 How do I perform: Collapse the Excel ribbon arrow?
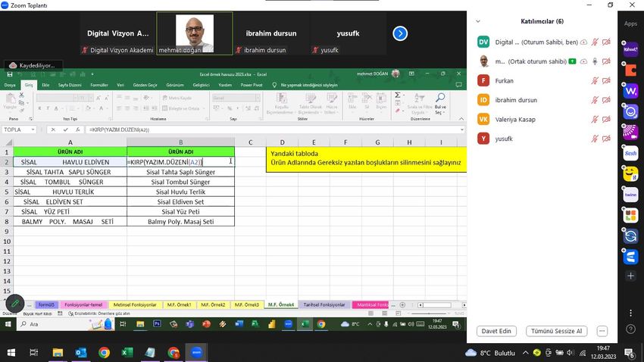(x=461, y=119)
